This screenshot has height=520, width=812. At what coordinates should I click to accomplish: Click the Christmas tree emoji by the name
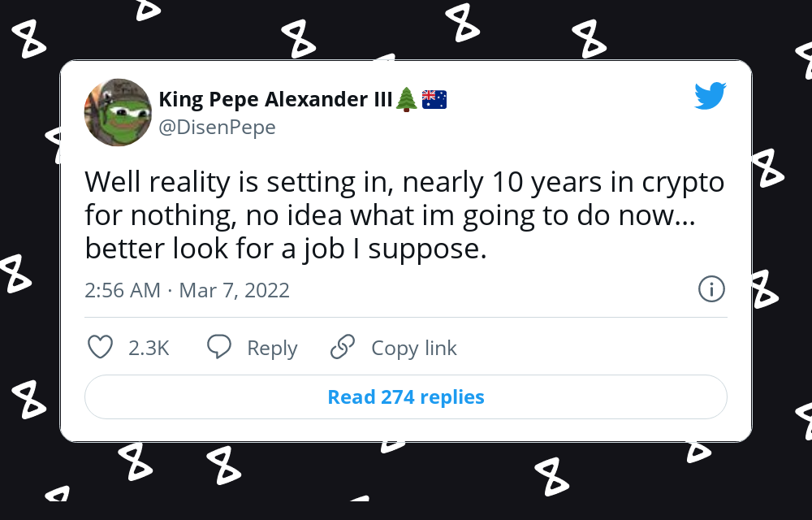(406, 100)
